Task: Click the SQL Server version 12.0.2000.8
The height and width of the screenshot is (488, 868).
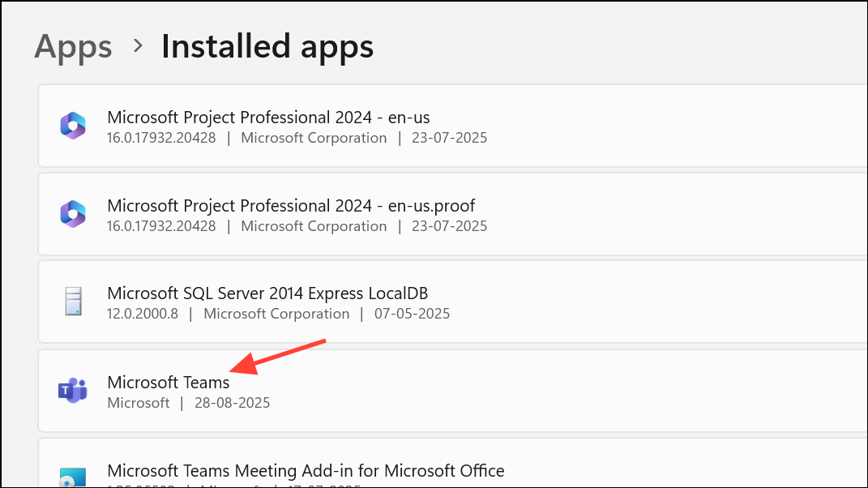Action: coord(142,314)
